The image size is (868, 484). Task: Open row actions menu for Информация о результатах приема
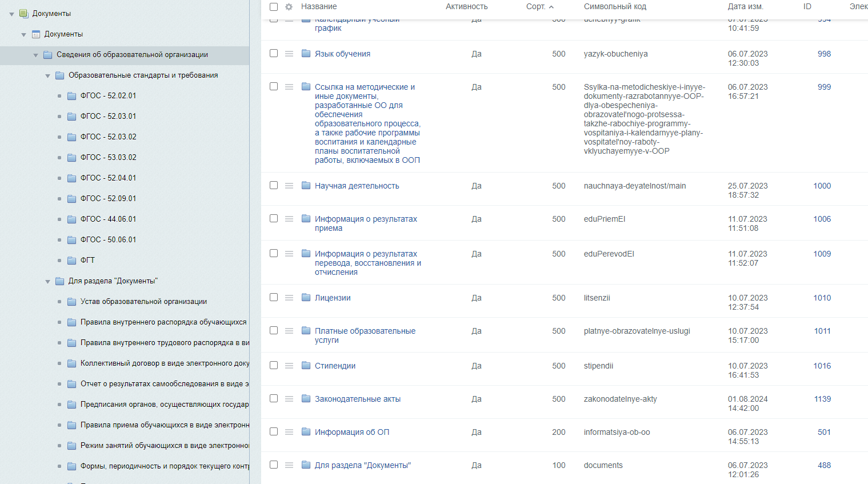[x=289, y=219]
